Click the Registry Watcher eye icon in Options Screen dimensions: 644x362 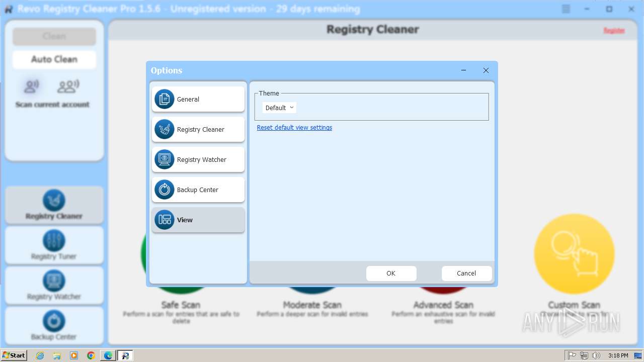[165, 159]
